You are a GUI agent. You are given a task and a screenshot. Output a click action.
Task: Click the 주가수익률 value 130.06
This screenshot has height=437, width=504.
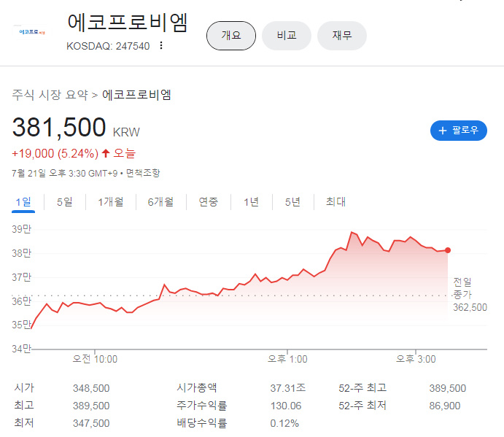(286, 406)
